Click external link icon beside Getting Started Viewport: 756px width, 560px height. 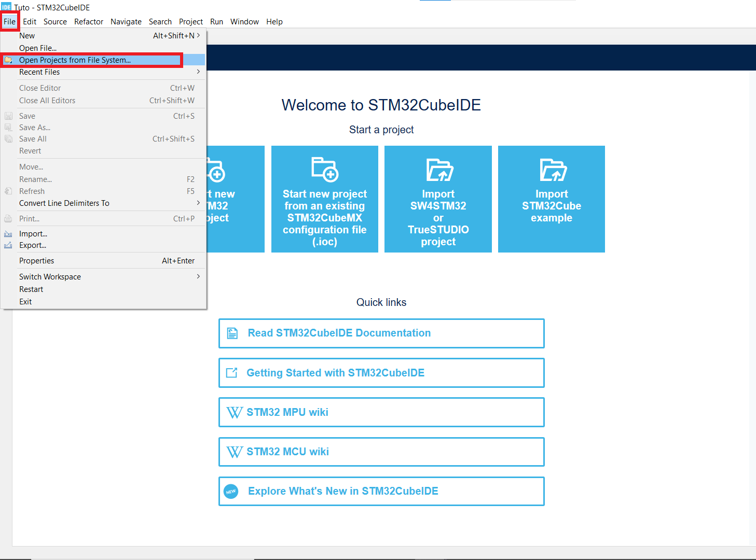232,373
